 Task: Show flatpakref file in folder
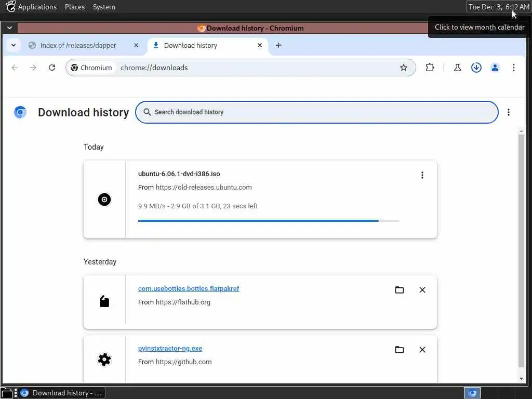click(400, 290)
